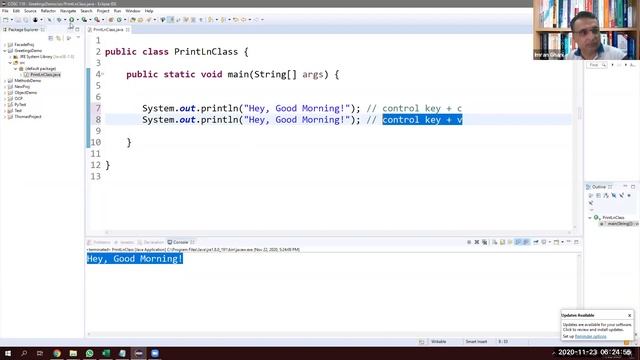Click Remove Launch X icon in Console

coord(477,242)
